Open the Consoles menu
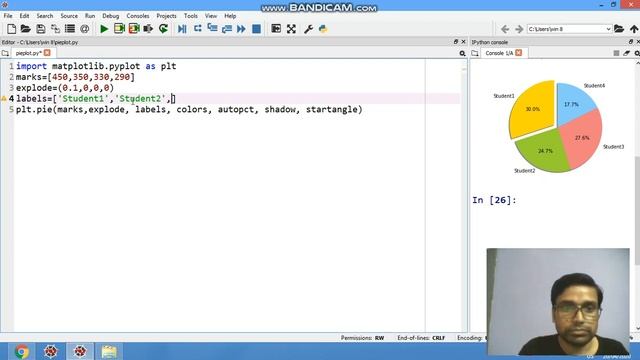640x360 pixels. [x=138, y=16]
